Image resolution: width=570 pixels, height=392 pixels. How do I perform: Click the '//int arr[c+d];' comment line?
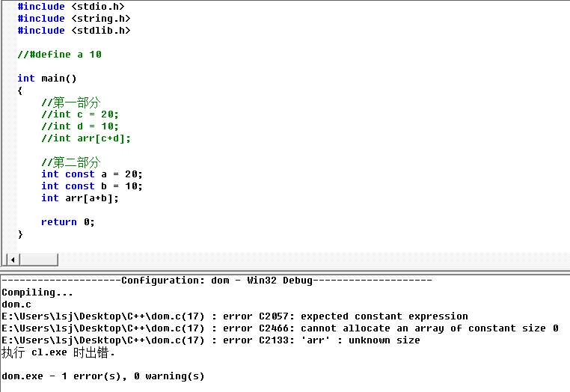[86, 138]
